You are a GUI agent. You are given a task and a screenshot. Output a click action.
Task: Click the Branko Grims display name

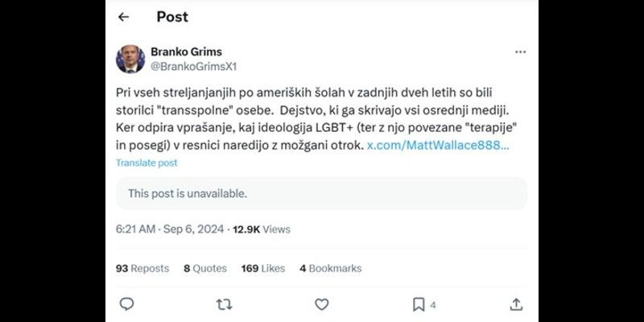pyautogui.click(x=184, y=52)
